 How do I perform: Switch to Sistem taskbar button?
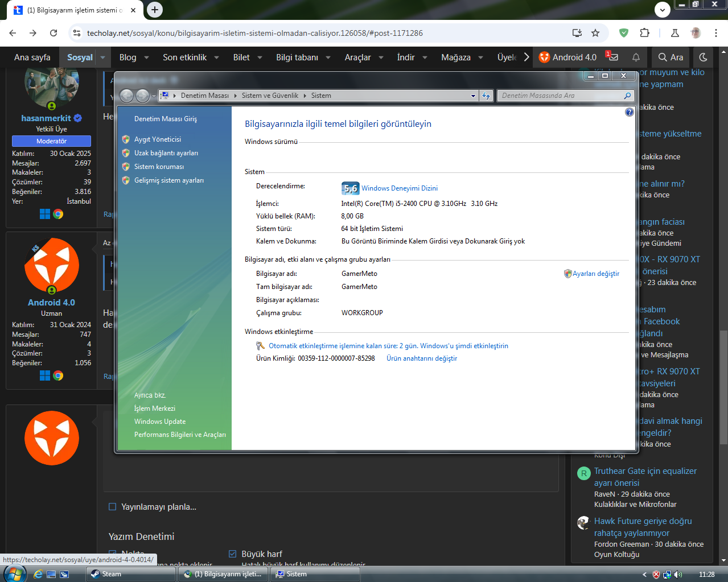point(315,574)
